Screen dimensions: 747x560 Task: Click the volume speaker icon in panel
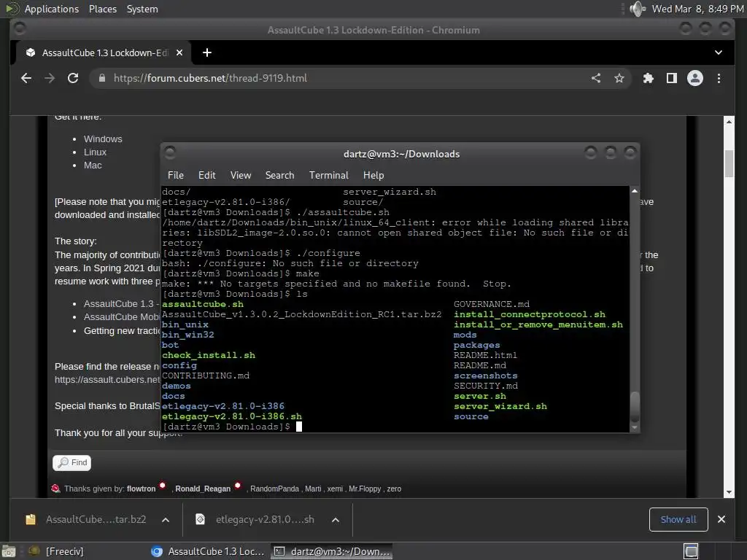pyautogui.click(x=638, y=9)
